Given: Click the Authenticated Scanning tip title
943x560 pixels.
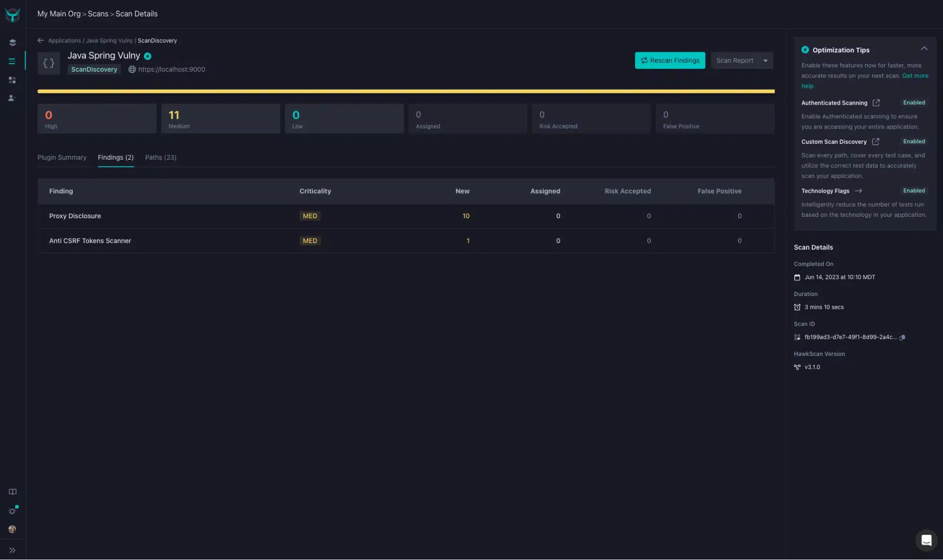Looking at the screenshot, I should (x=834, y=103).
